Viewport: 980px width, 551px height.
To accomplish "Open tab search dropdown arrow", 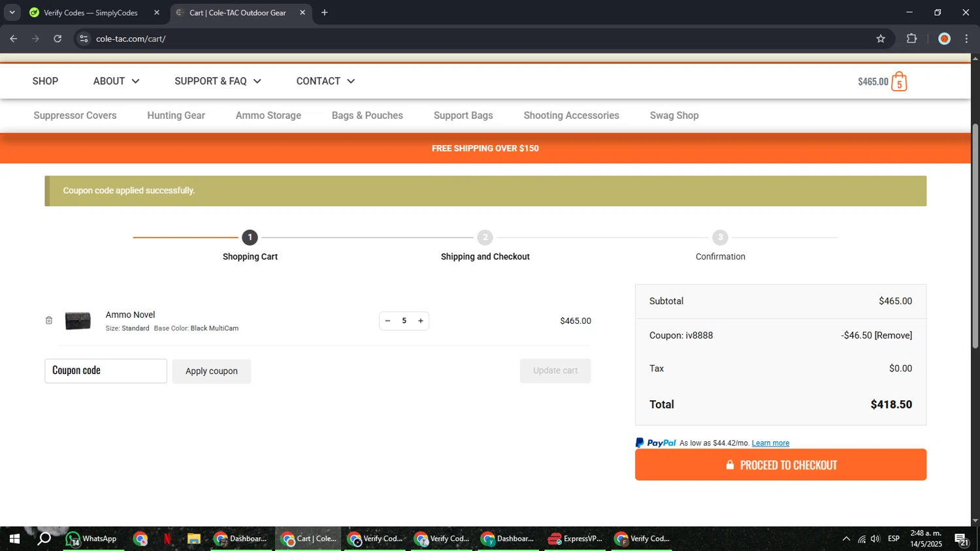I will click(x=12, y=12).
